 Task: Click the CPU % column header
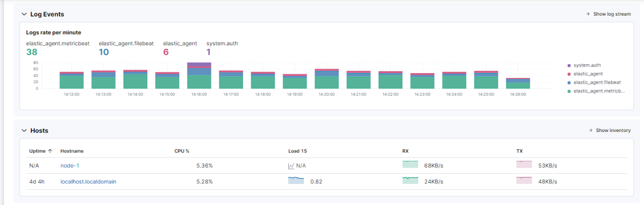point(182,151)
